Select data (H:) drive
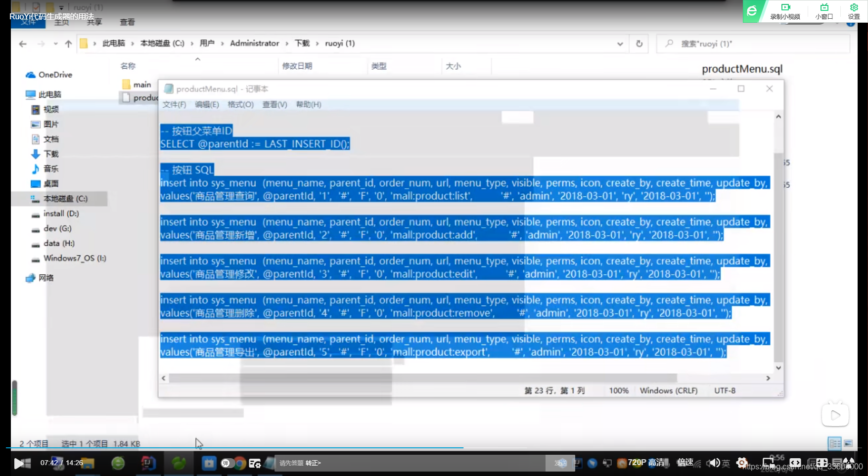Screen dimensions: 868x476 click(53, 243)
